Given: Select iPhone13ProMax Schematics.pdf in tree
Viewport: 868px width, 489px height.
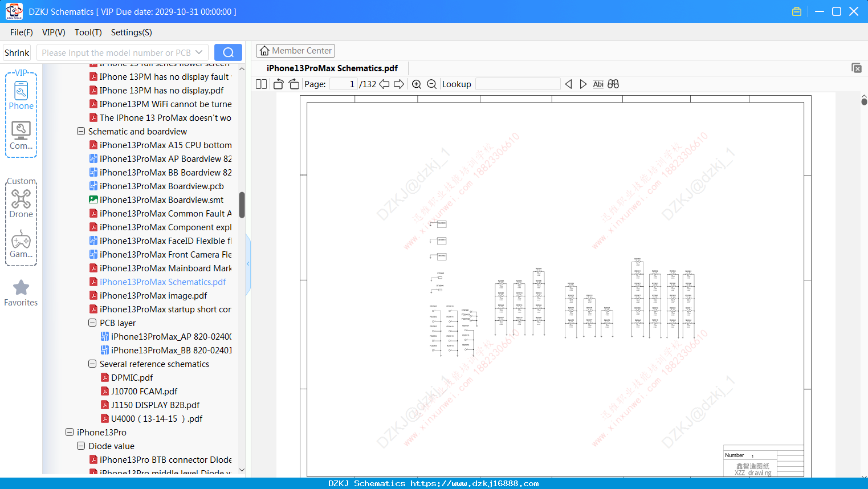Looking at the screenshot, I should click(x=158, y=282).
